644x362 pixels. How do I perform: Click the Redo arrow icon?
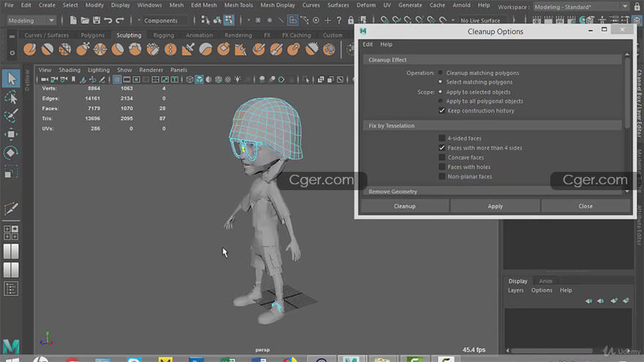click(x=120, y=20)
